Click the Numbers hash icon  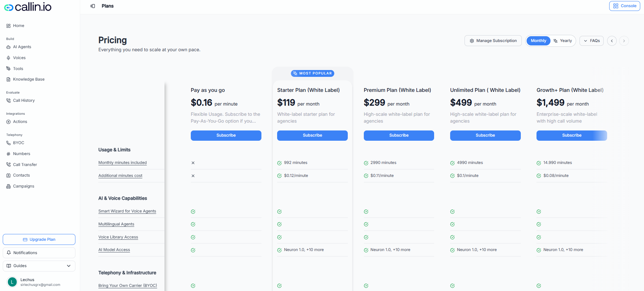9,154
